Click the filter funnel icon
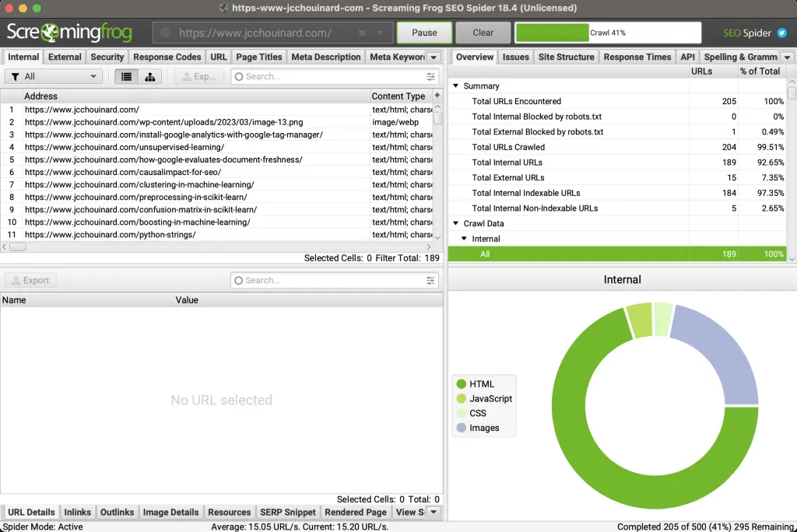 [16, 77]
